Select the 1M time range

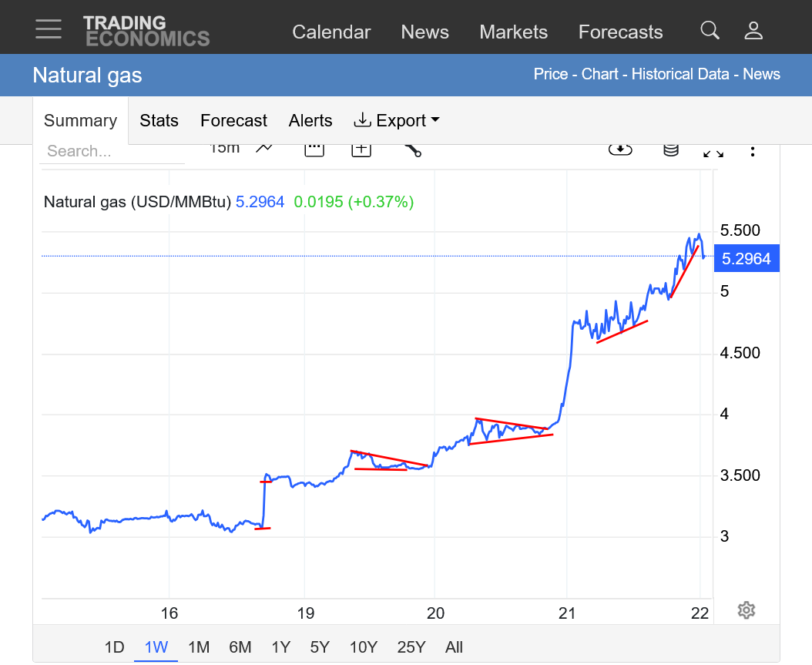pyautogui.click(x=199, y=647)
